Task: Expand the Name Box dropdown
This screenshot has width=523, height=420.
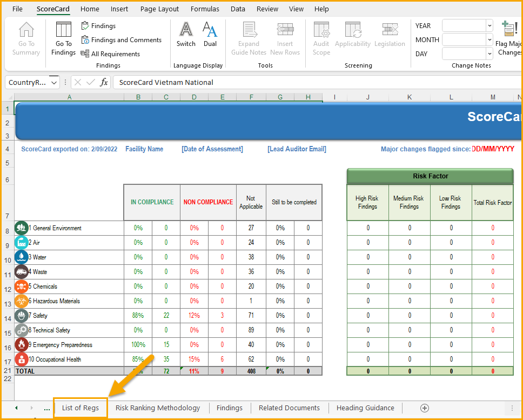Action: 54,82
